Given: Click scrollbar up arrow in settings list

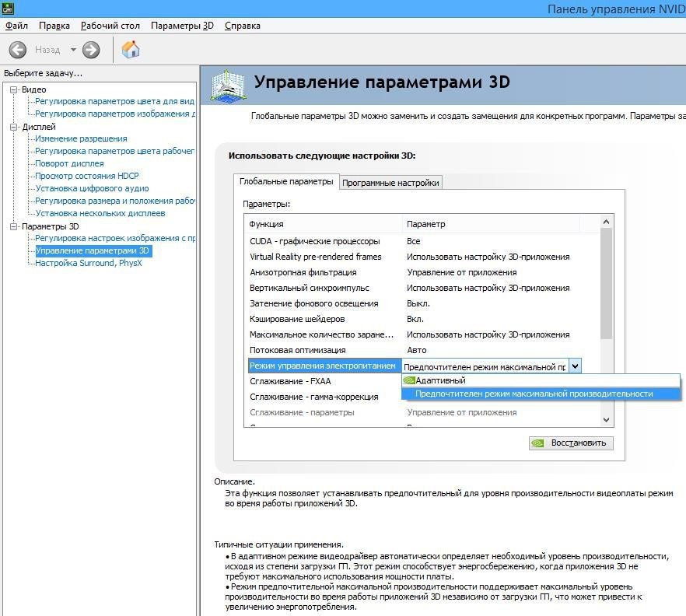Looking at the screenshot, I should click(x=606, y=222).
